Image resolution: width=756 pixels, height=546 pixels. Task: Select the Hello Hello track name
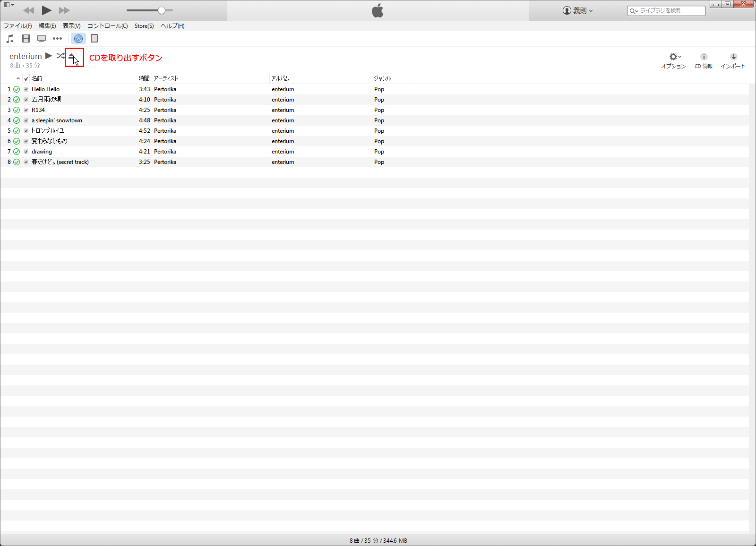(x=46, y=89)
